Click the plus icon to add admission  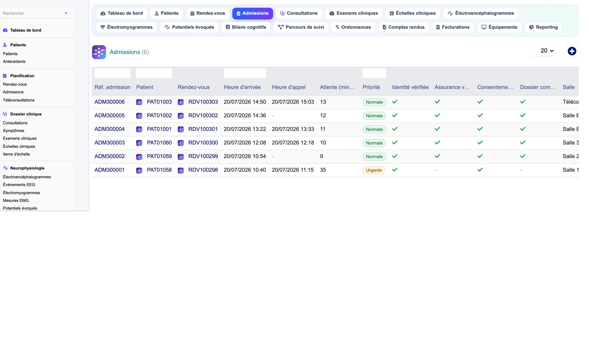click(572, 51)
